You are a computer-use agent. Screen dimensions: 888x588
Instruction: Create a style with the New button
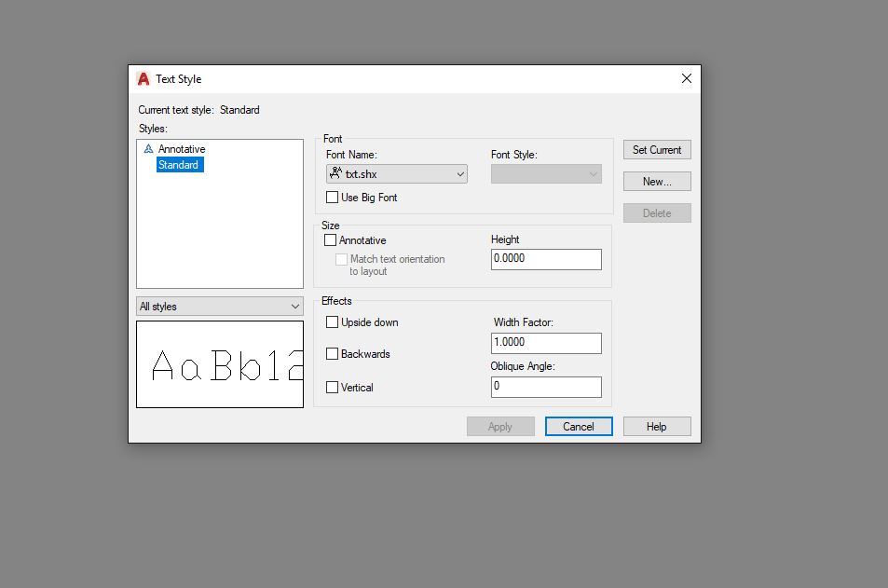click(x=657, y=182)
